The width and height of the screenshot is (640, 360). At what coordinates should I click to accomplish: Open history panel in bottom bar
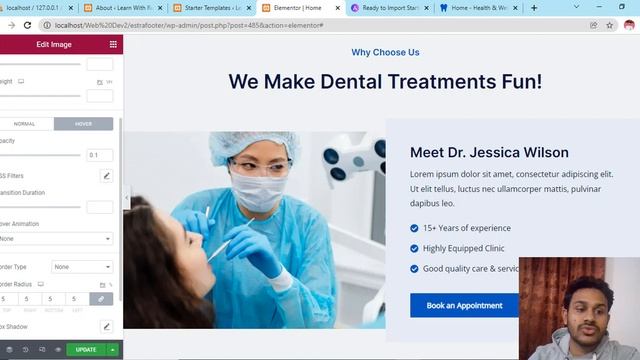[x=25, y=350]
